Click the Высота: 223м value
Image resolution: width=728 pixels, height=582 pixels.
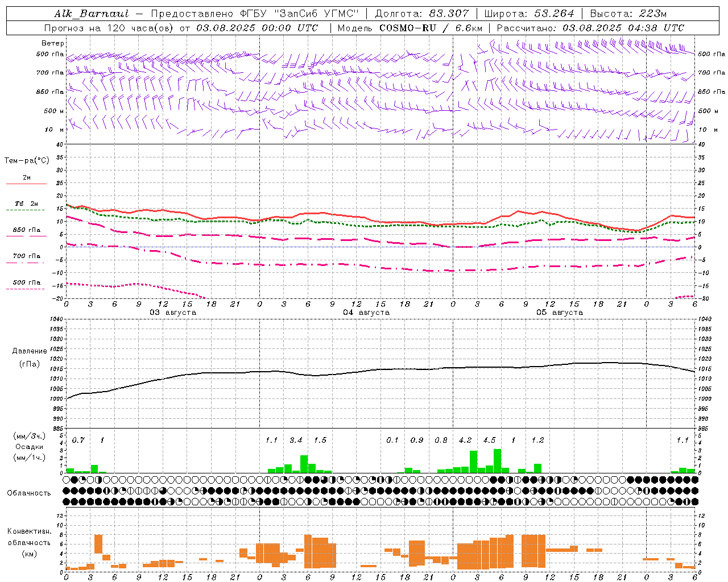click(628, 14)
